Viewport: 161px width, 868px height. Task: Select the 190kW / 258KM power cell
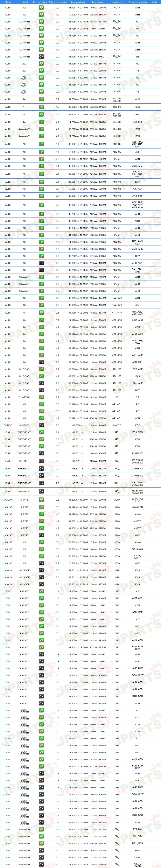(x=98, y=549)
